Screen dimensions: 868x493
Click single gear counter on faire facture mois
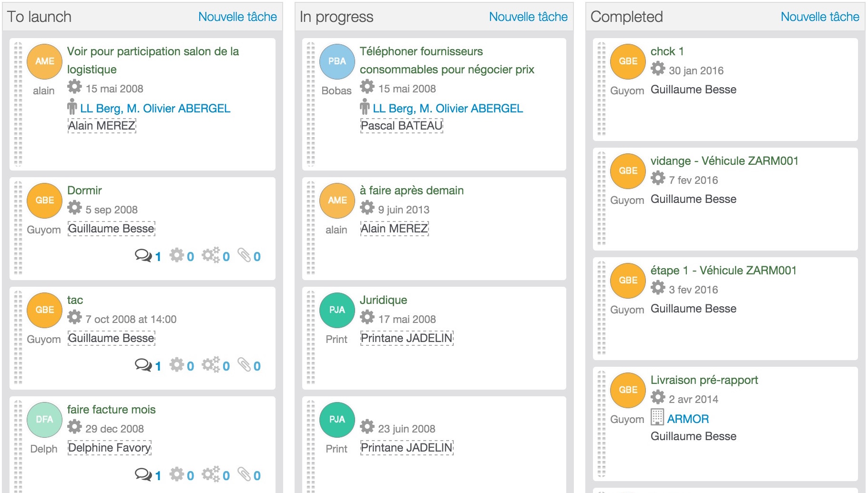(177, 475)
